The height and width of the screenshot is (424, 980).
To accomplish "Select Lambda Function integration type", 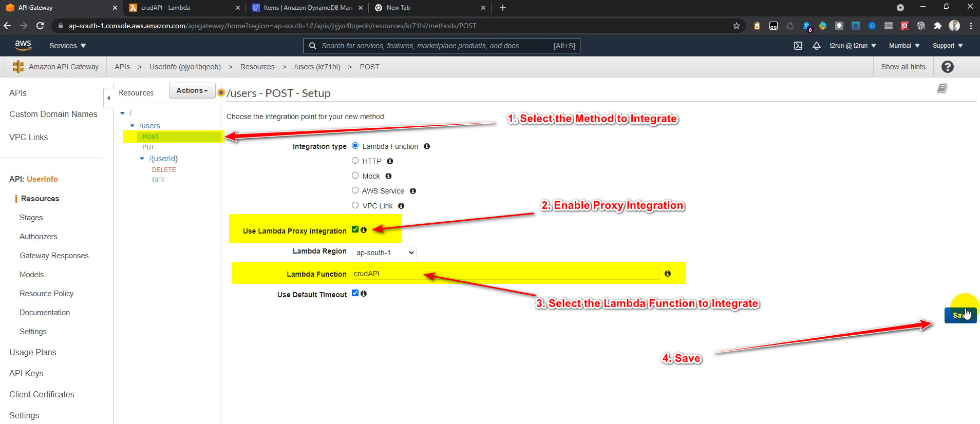I will point(355,146).
